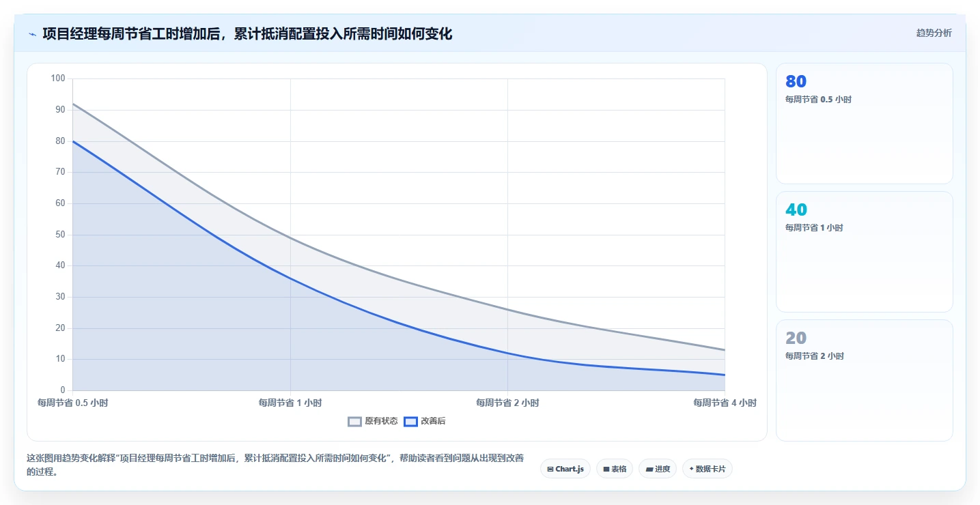Screen dimensions: 980x505
Task: Click the 进度 tag
Action: click(x=658, y=469)
